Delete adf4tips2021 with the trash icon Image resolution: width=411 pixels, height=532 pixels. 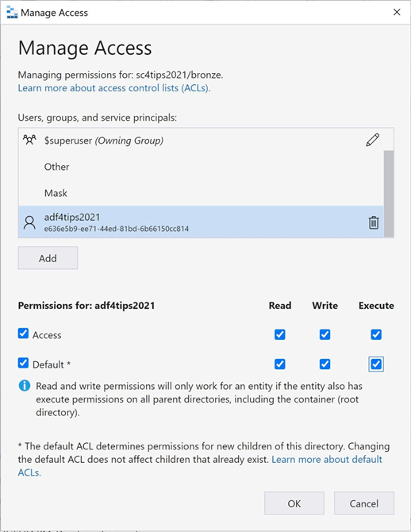[x=374, y=222]
